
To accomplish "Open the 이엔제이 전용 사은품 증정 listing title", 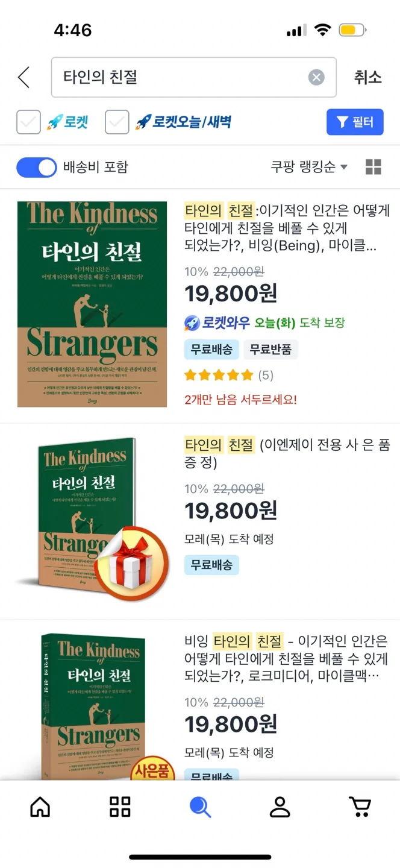I will click(x=287, y=454).
